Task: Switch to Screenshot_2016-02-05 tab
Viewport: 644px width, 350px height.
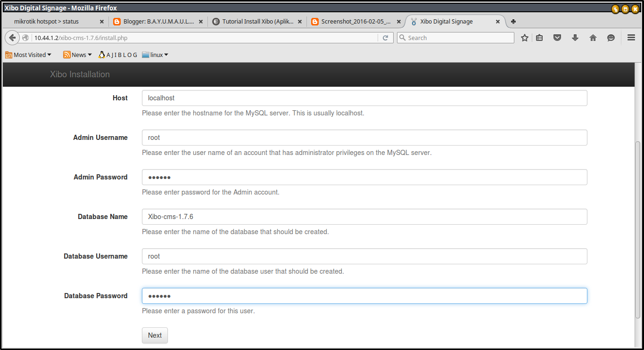Action: coord(356,22)
